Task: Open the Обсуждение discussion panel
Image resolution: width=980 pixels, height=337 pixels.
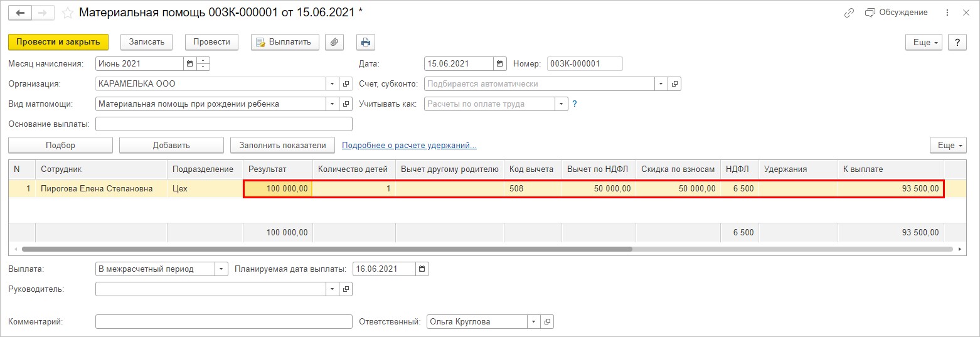Action: tap(896, 13)
